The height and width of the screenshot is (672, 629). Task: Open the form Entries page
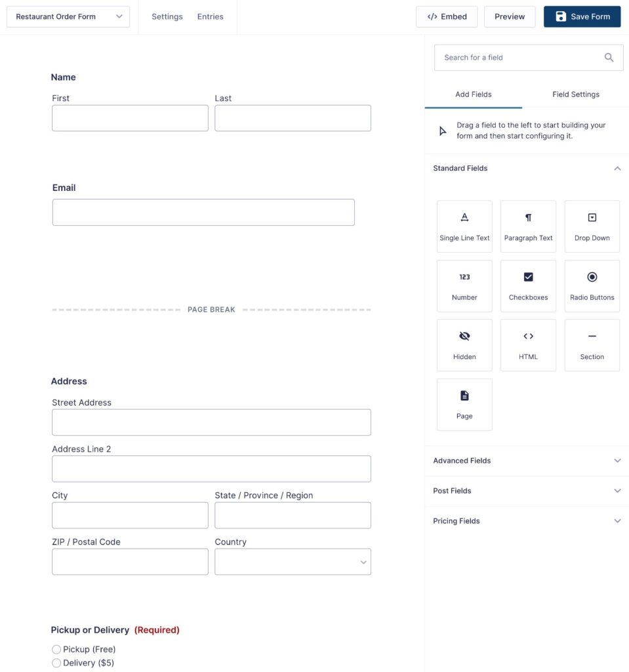(210, 16)
